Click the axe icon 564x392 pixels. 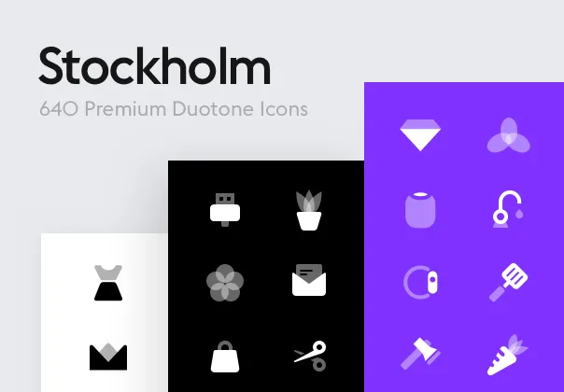click(x=420, y=354)
